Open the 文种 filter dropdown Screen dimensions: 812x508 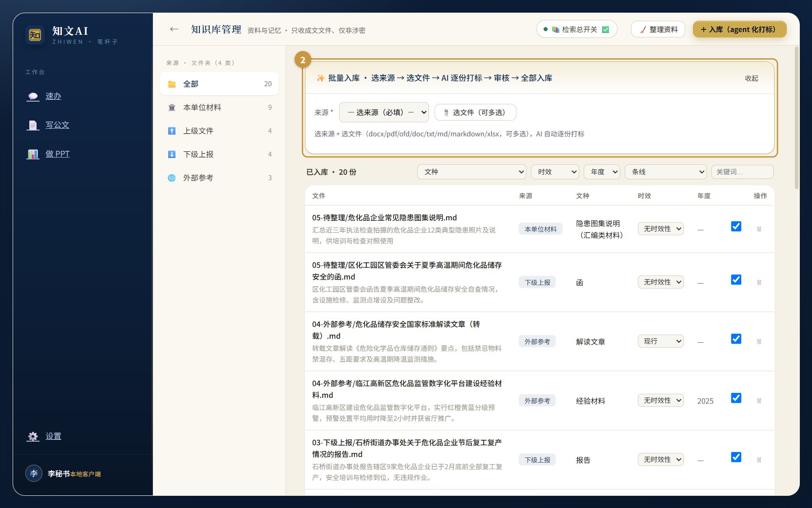(472, 172)
